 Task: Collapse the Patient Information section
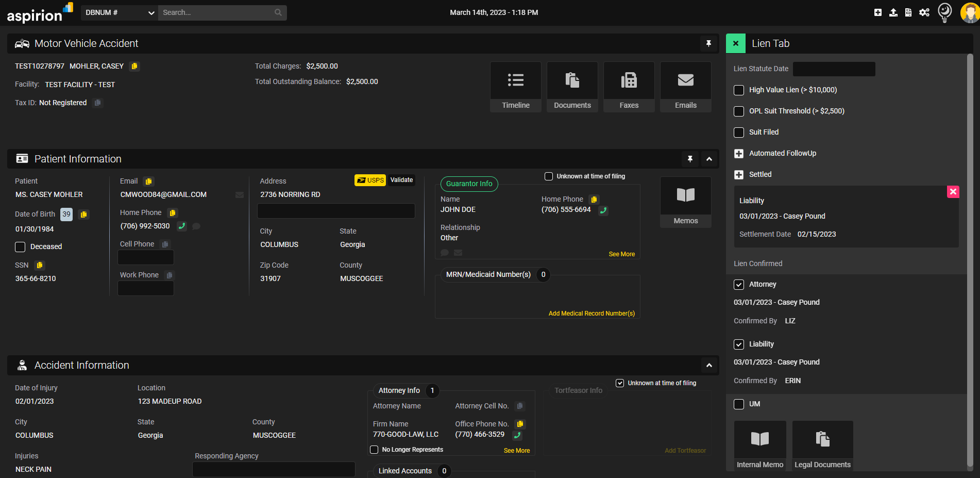click(x=709, y=159)
